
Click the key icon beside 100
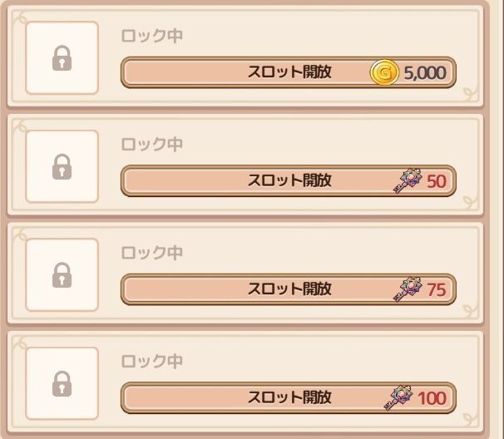tap(398, 397)
